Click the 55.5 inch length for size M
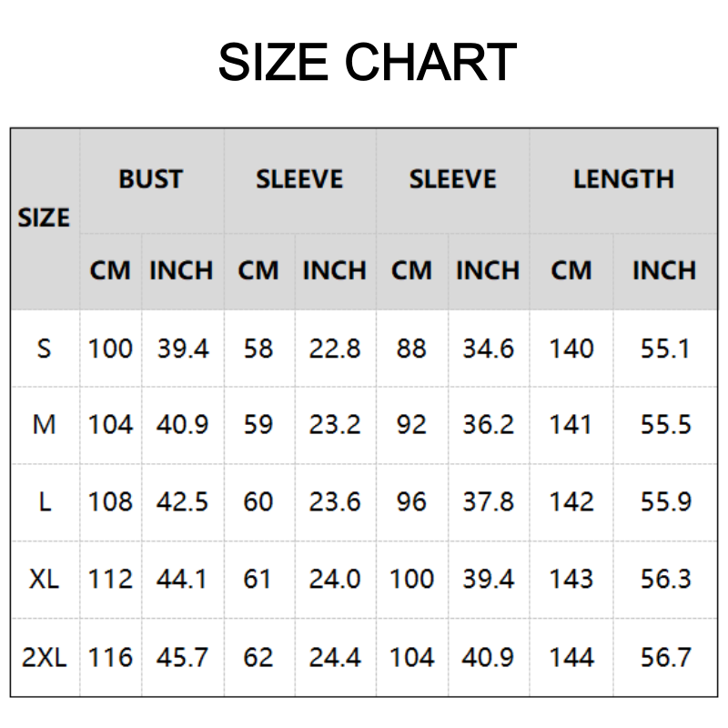 tap(665, 425)
